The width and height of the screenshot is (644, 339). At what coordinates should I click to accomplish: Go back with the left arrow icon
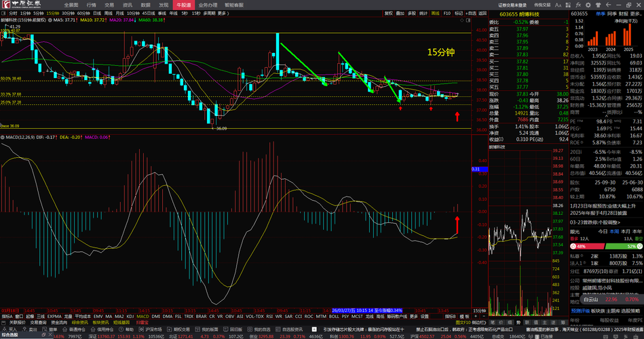point(608,5)
